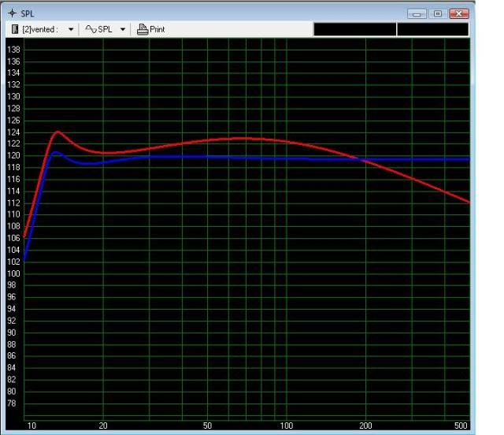Click the 10 label on the frequency axis
The image size is (504, 435).
point(31,426)
